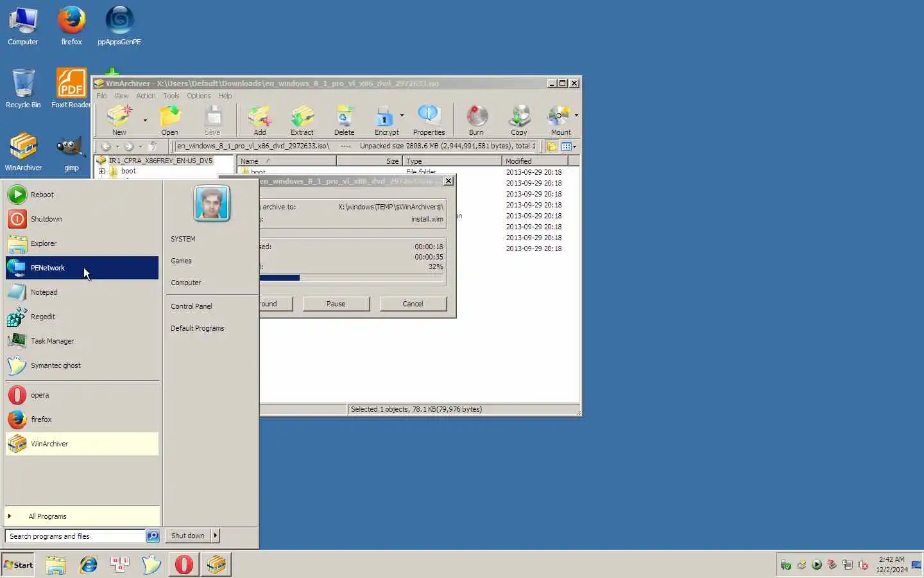Open Control Panel from Start menu
The image size is (924, 578).
tap(191, 306)
